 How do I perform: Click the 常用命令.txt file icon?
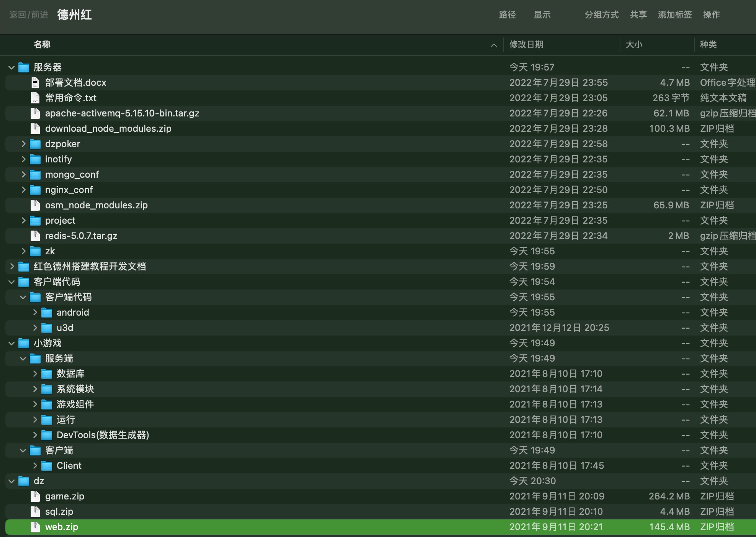(x=35, y=98)
